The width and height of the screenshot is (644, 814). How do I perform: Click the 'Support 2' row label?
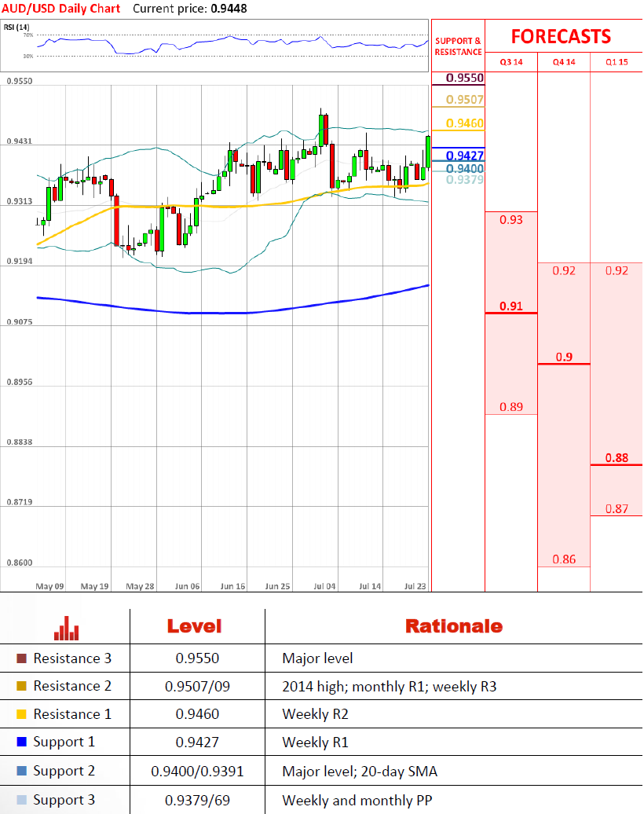(x=64, y=771)
